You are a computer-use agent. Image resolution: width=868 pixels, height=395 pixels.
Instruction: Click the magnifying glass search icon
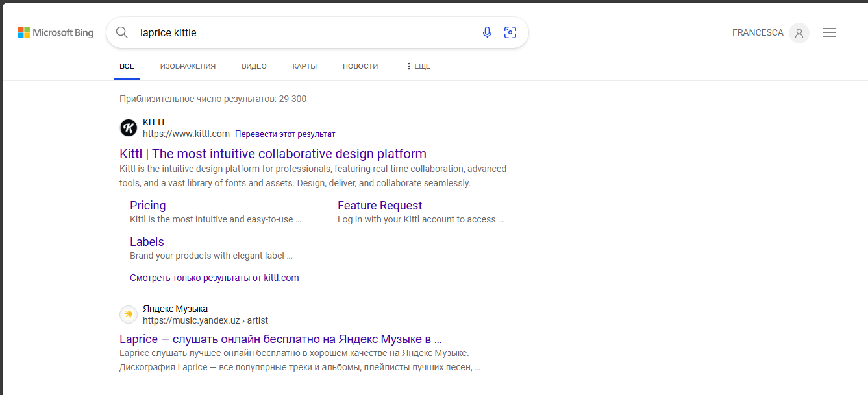121,32
